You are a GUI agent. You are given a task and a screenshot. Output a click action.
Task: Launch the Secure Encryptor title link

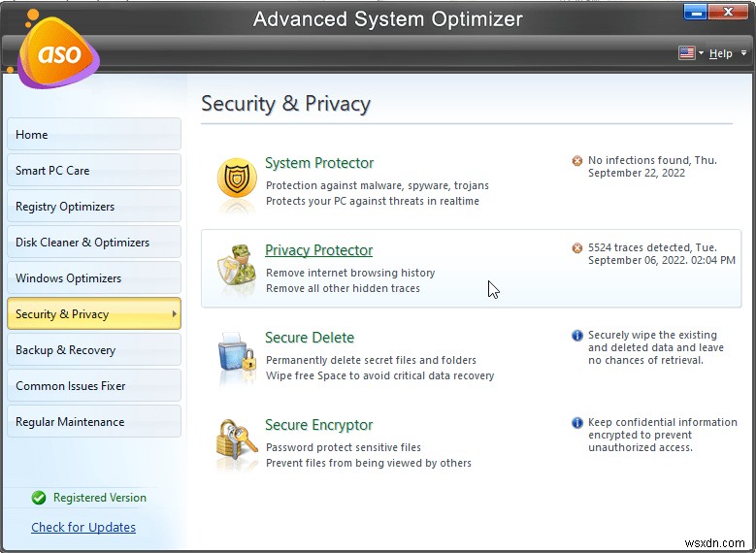[x=318, y=425]
